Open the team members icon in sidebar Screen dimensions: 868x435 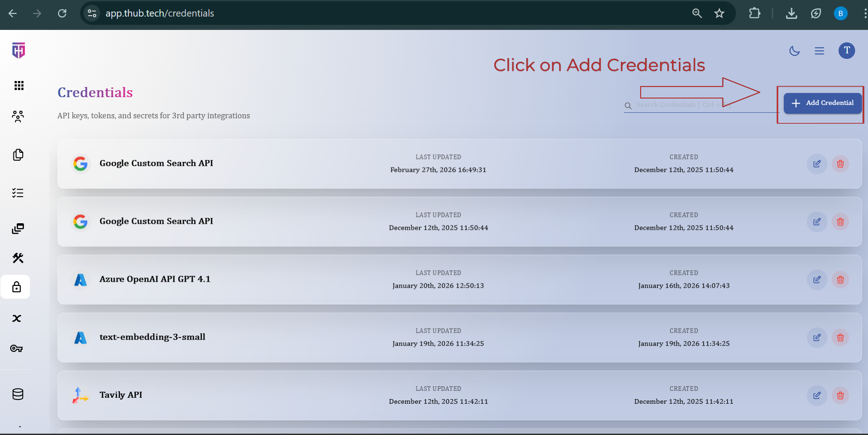coord(18,116)
